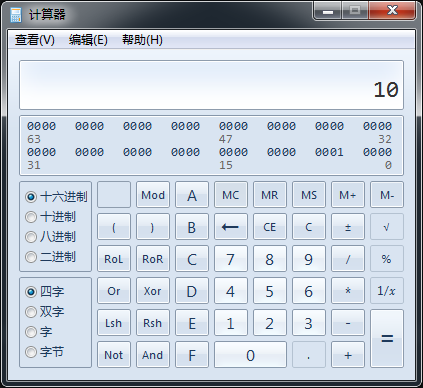The image size is (423, 388).
Task: Clear all with the C button beside CE
Action: click(309, 227)
